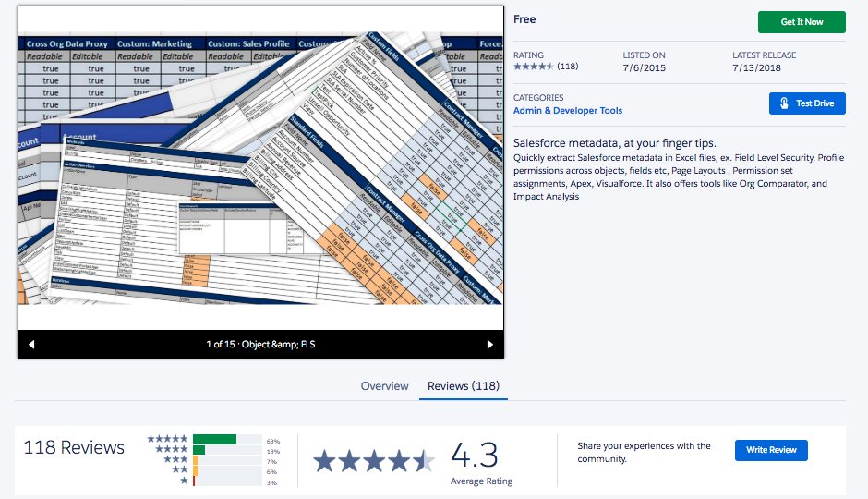Screen dimensions: 868x499
Task: Switch to the Overview tab
Action: [x=384, y=386]
